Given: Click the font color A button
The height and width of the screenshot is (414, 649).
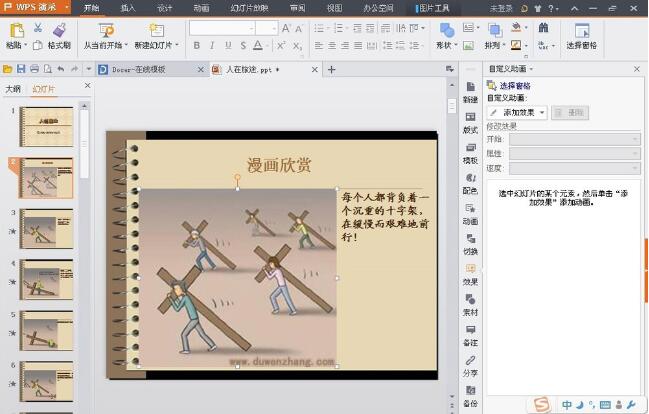Looking at the screenshot, I should coord(258,45).
